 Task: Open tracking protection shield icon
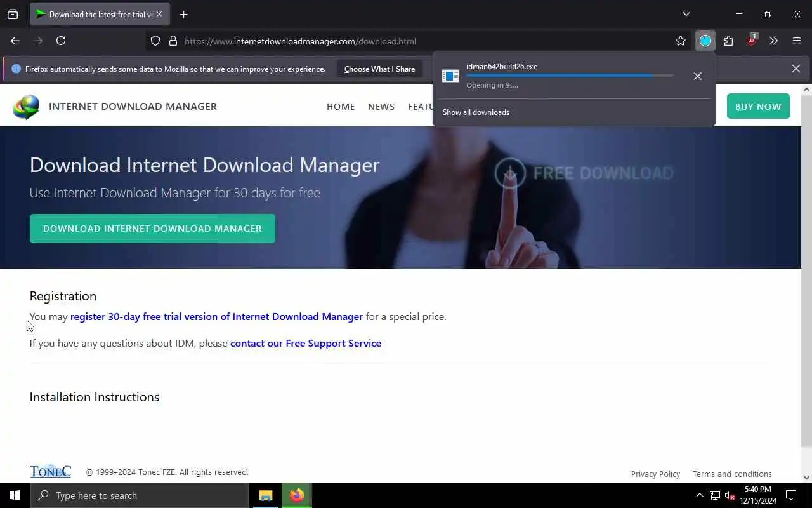pos(155,41)
